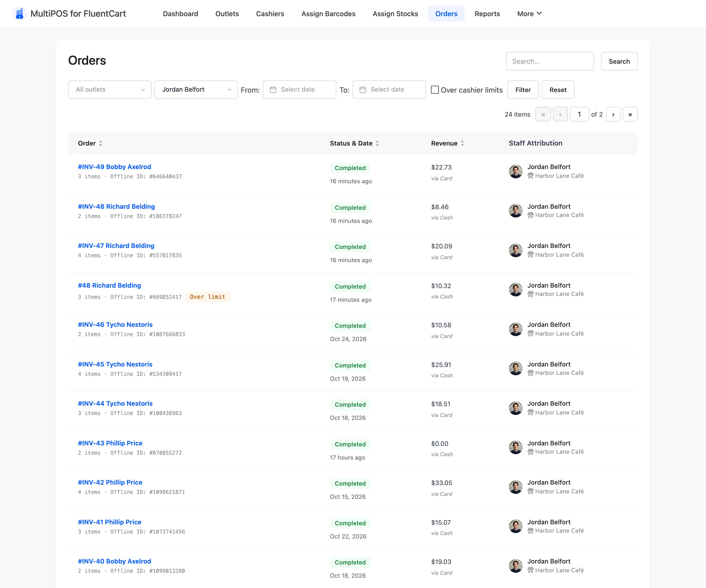This screenshot has width=706, height=588.
Task: Click the To date input
Action: point(389,90)
